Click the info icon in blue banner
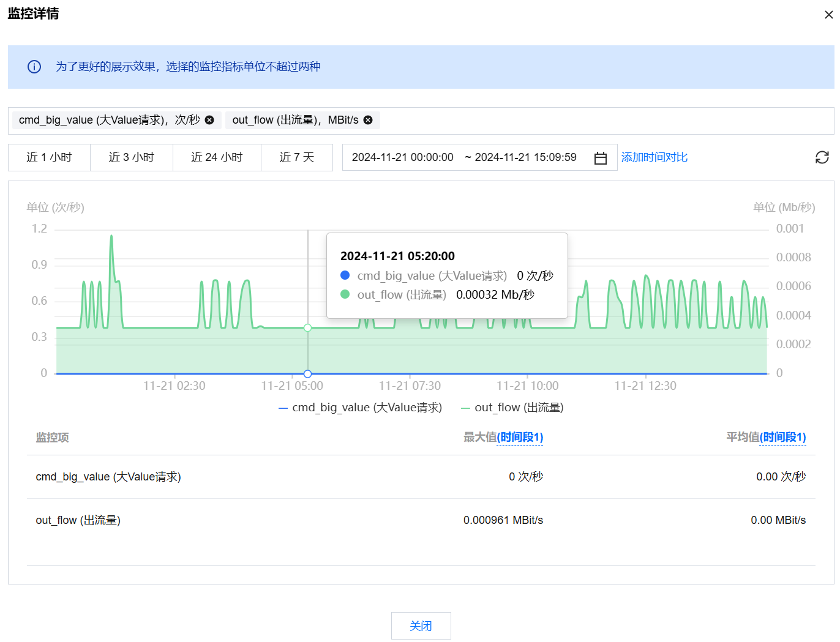The width and height of the screenshot is (840, 642). click(34, 67)
